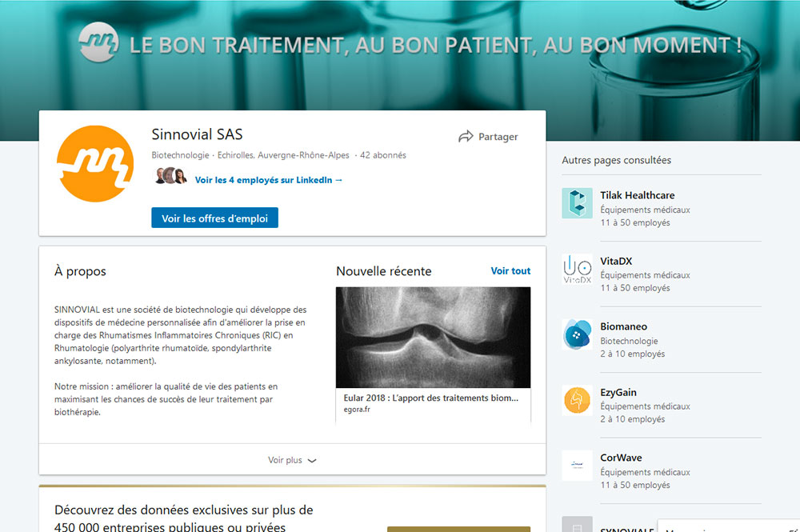Screen dimensions: 800x532
Task: Click Voir les offres d'emploi button
Action: (214, 218)
